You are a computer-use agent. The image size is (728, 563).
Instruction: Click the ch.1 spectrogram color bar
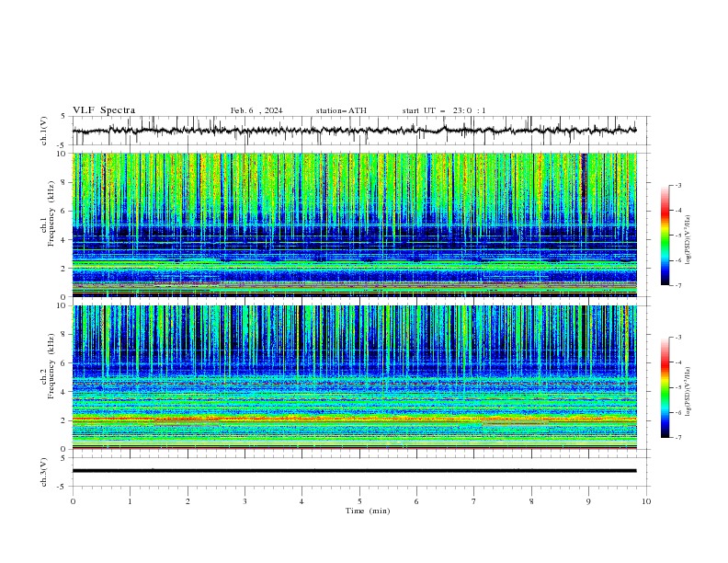click(665, 236)
